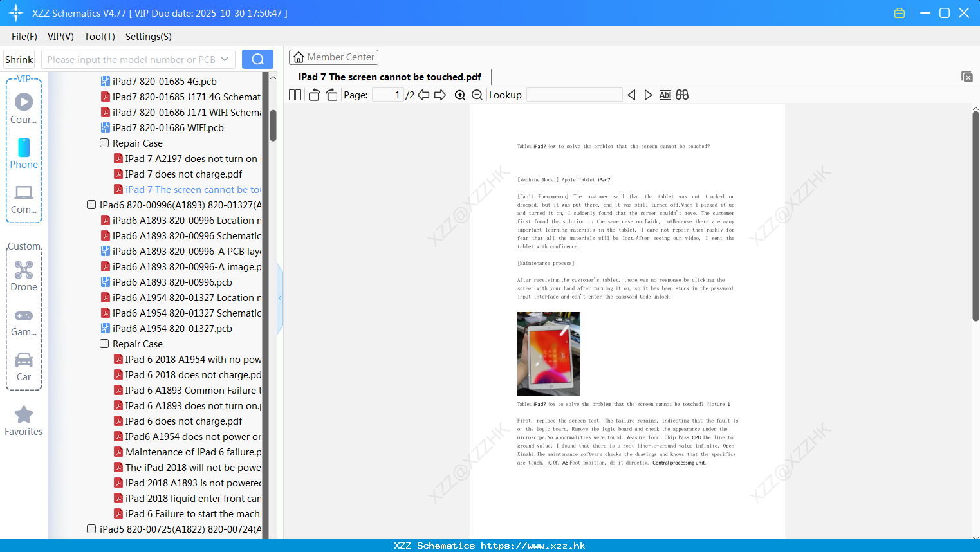Toggle the two-page view icon
The image size is (980, 552).
295,95
